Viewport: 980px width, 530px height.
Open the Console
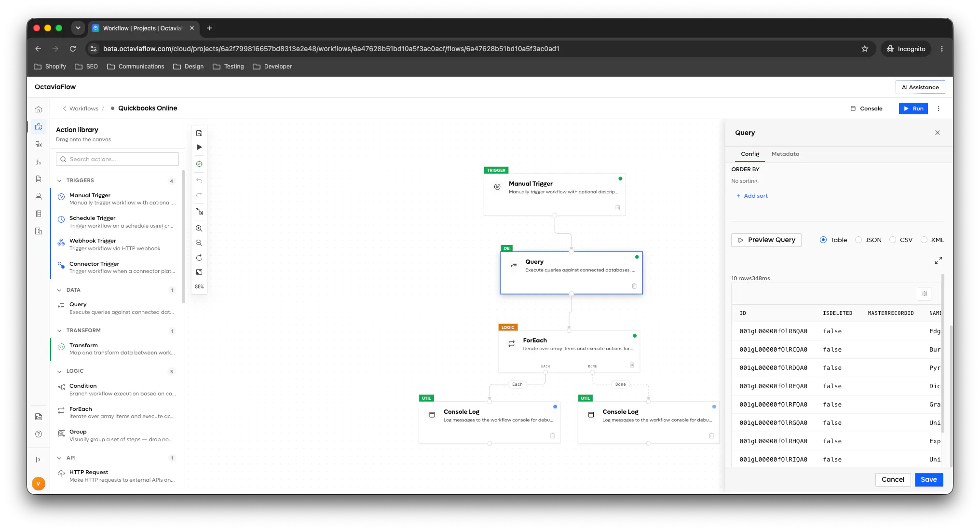point(866,109)
